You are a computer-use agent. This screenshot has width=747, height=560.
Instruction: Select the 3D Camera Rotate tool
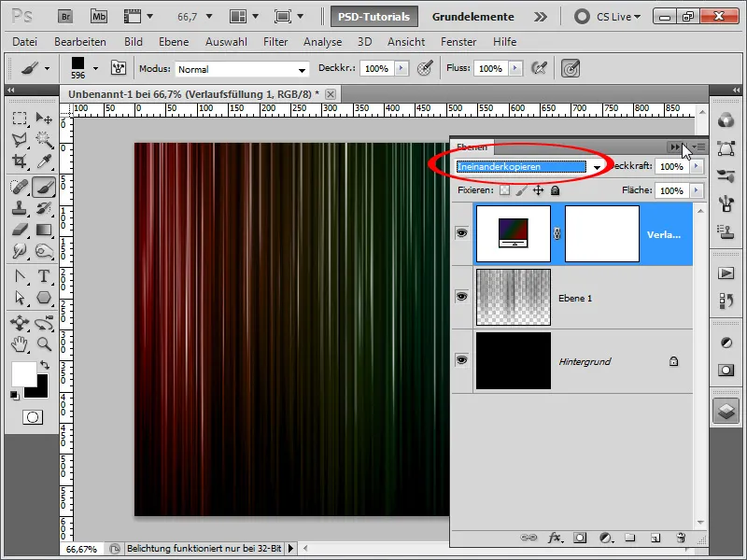point(44,323)
